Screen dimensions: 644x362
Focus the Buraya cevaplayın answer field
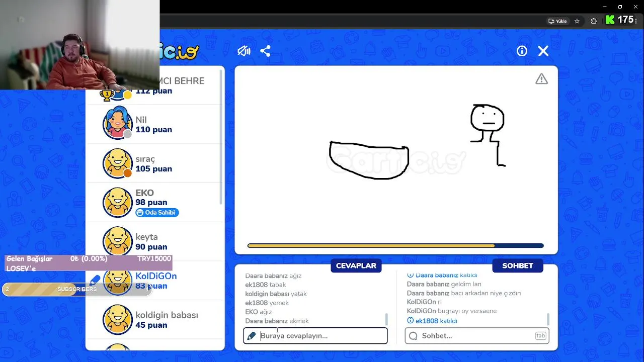point(315,336)
